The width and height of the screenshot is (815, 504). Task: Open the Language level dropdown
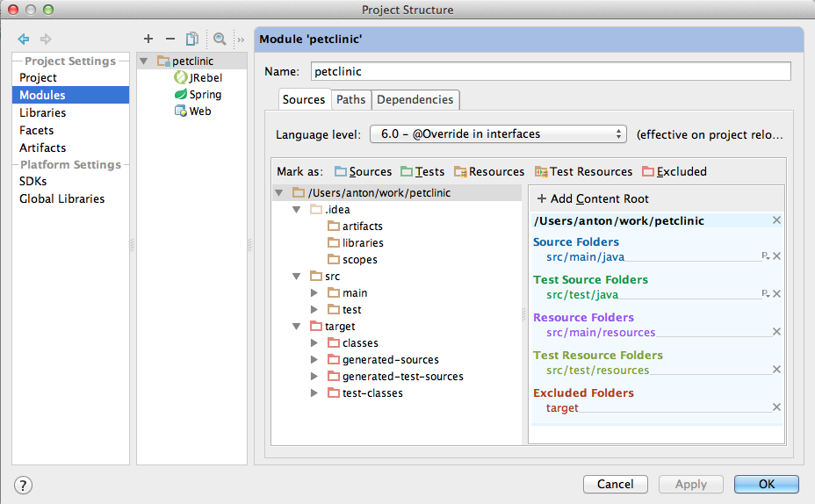(498, 134)
